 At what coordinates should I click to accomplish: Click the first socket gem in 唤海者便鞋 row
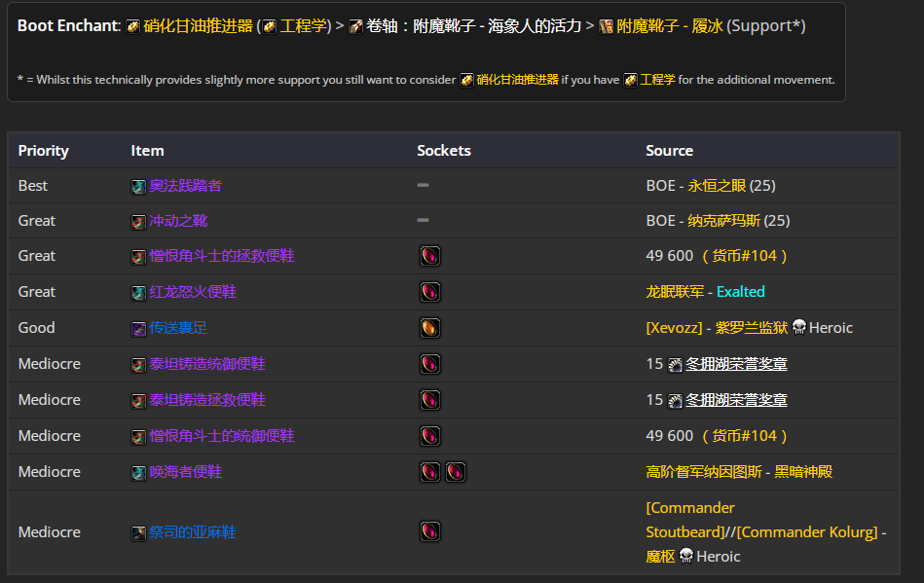pyautogui.click(x=430, y=472)
